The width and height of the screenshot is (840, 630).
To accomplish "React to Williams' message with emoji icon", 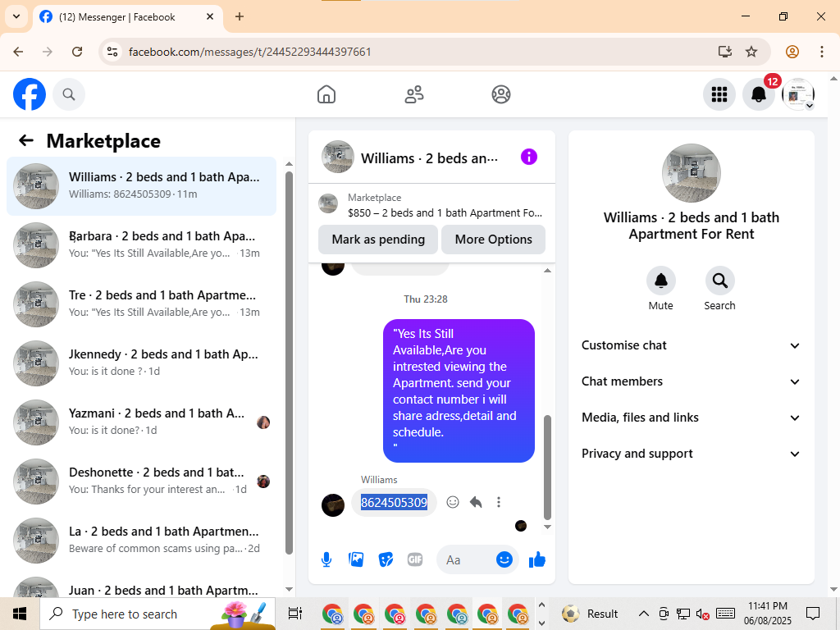I will point(453,502).
